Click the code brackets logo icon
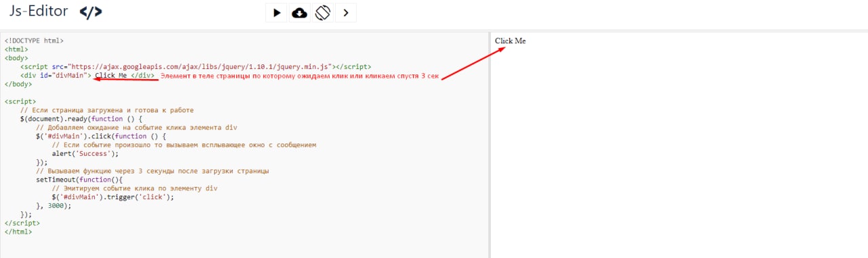 [91, 12]
